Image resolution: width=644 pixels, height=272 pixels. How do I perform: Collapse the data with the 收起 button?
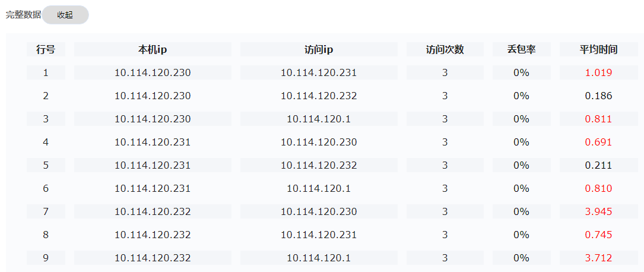65,15
